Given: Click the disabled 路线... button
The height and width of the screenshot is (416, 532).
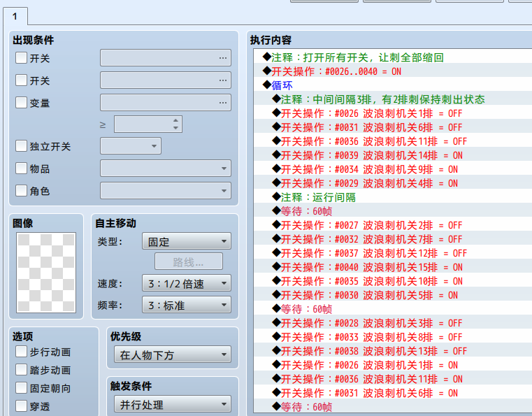Looking at the screenshot, I should tap(189, 261).
